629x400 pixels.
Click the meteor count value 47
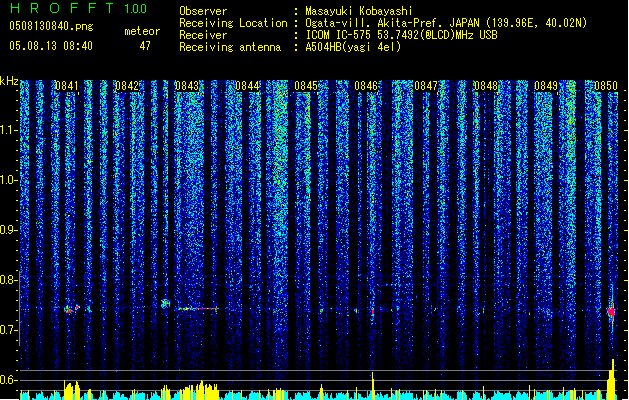point(145,46)
